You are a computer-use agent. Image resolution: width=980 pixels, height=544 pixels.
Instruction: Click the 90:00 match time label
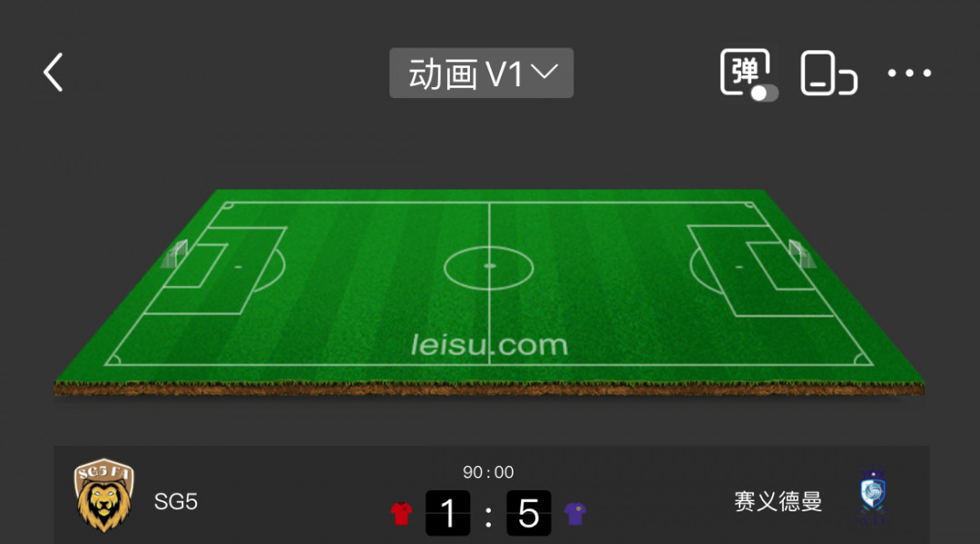coord(488,472)
